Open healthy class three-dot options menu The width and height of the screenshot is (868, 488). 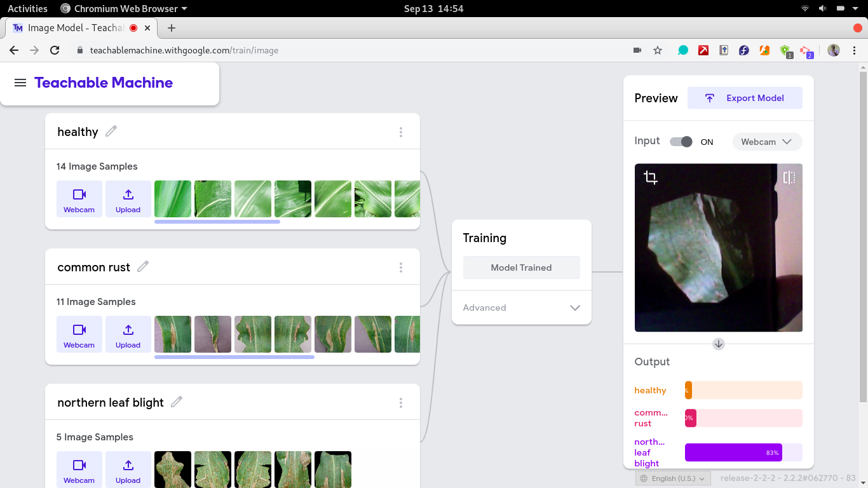[401, 132]
